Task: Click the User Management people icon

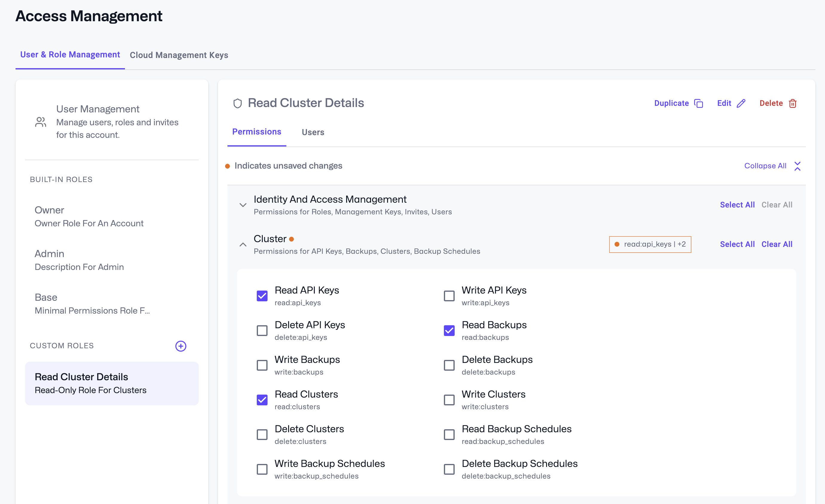Action: pos(41,122)
